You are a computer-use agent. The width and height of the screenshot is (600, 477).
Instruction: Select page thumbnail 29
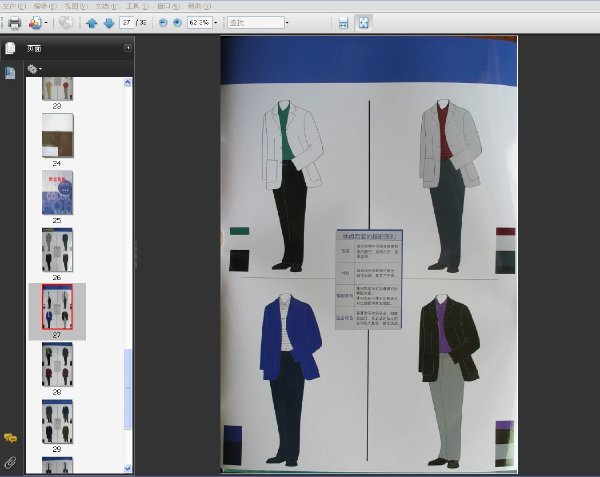[57, 422]
